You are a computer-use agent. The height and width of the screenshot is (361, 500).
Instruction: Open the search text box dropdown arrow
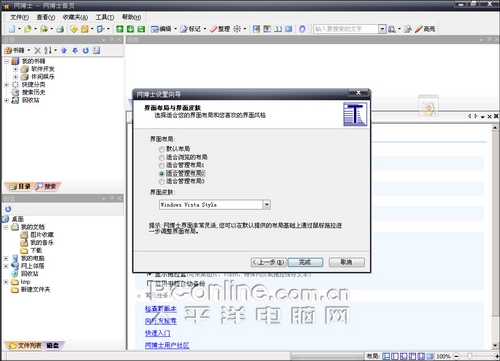pyautogui.click(x=382, y=29)
